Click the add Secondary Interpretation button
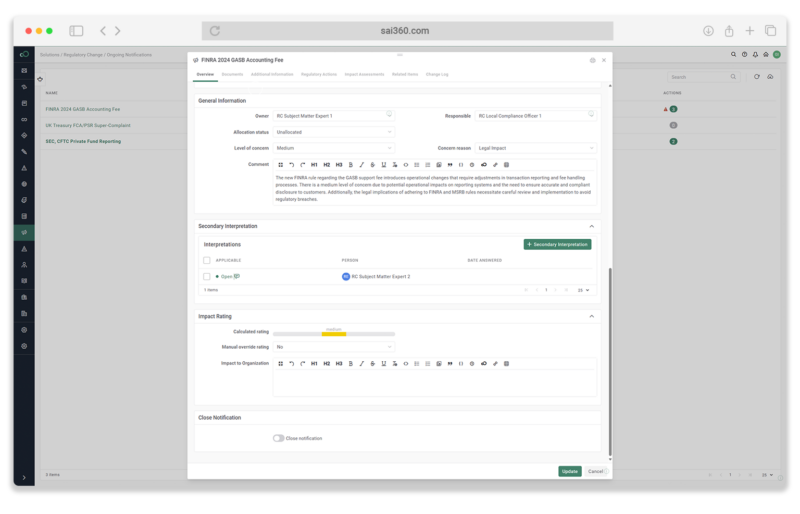The height and width of the screenshot is (514, 800). pyautogui.click(x=557, y=244)
